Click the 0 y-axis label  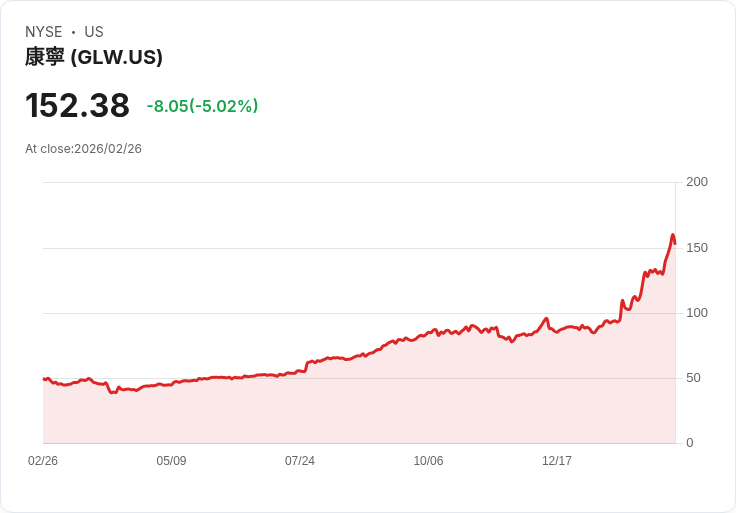(689, 443)
